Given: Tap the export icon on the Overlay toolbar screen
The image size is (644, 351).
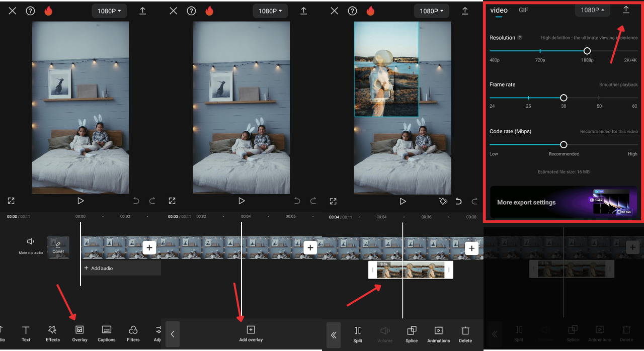Looking at the screenshot, I should pos(142,11).
